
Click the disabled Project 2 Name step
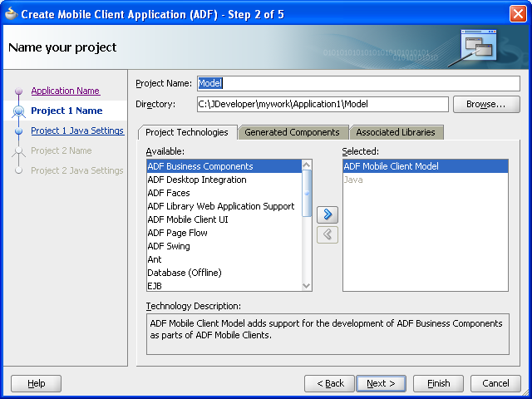pyautogui.click(x=62, y=150)
